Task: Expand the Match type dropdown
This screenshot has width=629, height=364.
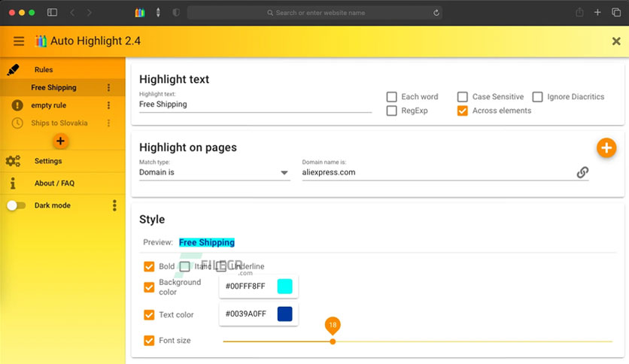Action: [214, 172]
